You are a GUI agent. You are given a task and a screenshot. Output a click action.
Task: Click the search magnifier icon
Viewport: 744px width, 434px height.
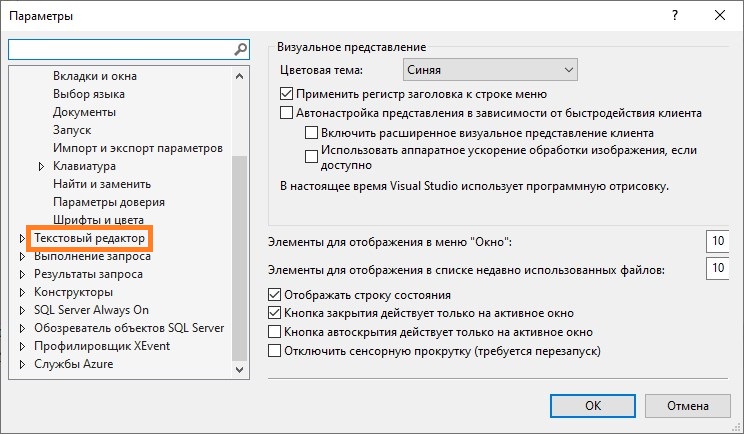(240, 48)
